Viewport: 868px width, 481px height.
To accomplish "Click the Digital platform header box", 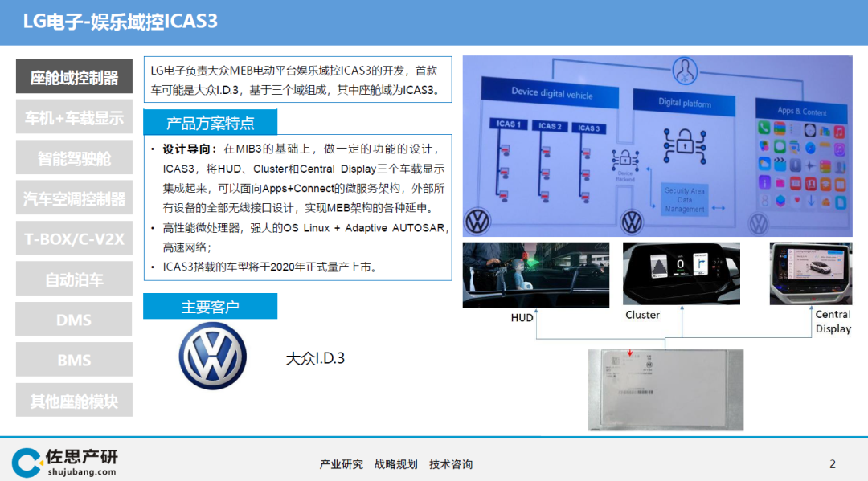I will [684, 103].
